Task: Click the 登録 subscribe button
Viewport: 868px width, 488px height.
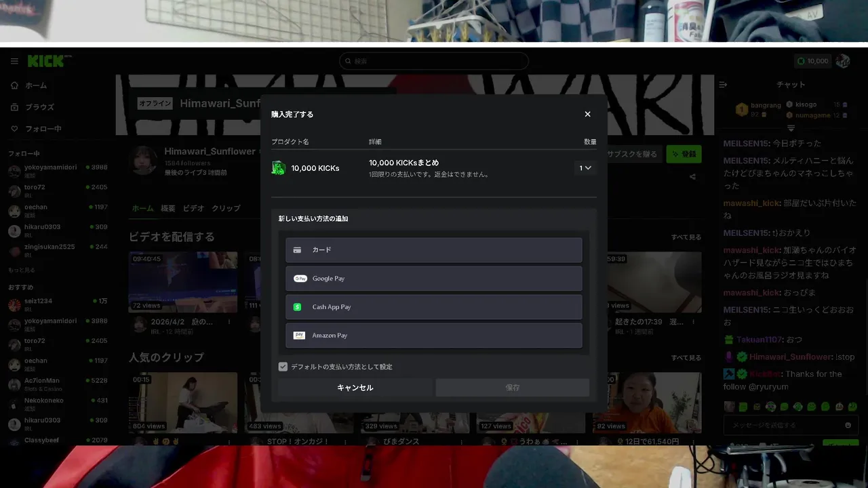Action: click(684, 154)
